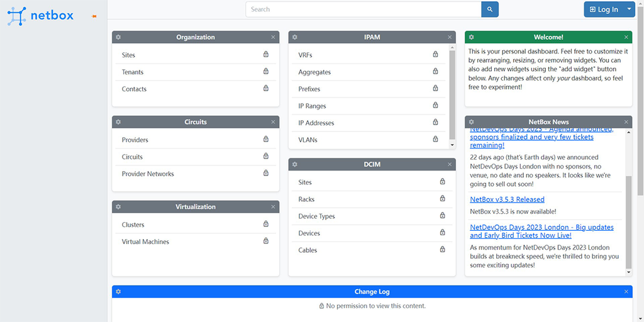Screen dimensions: 644x322
Task: Open the IPAM widget gear settings
Action: (295, 37)
